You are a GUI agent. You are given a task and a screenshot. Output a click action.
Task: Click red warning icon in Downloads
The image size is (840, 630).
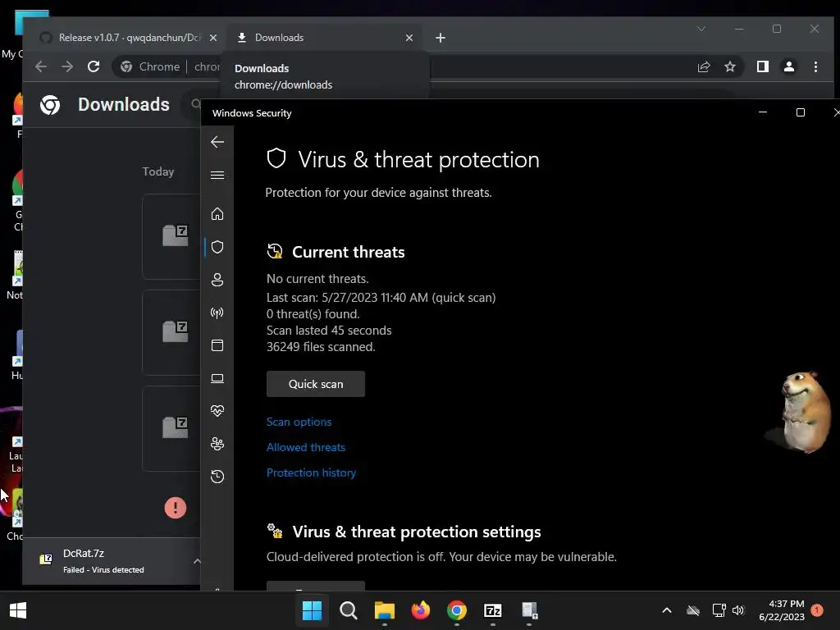(176, 507)
